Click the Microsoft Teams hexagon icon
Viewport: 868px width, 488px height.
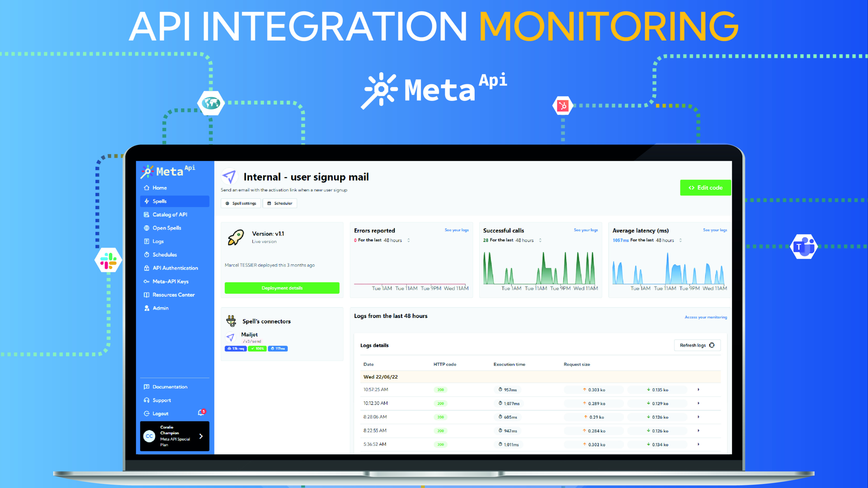tap(804, 247)
